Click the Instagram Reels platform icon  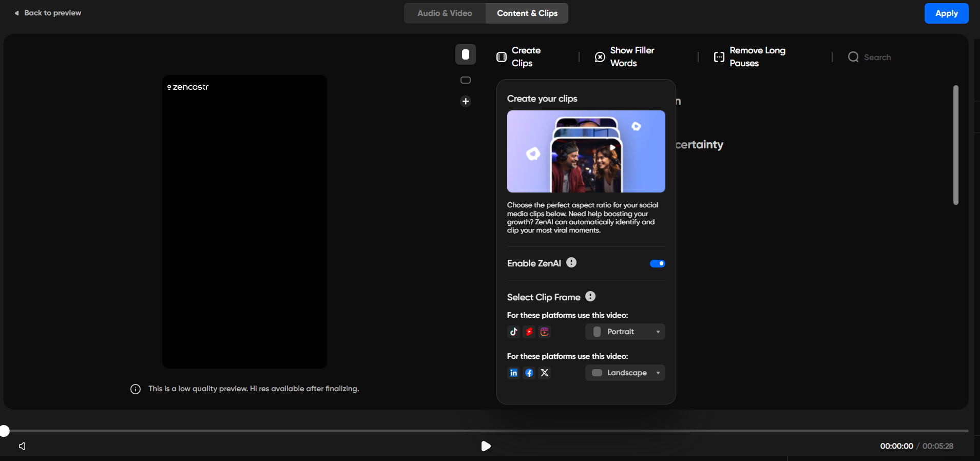click(545, 332)
